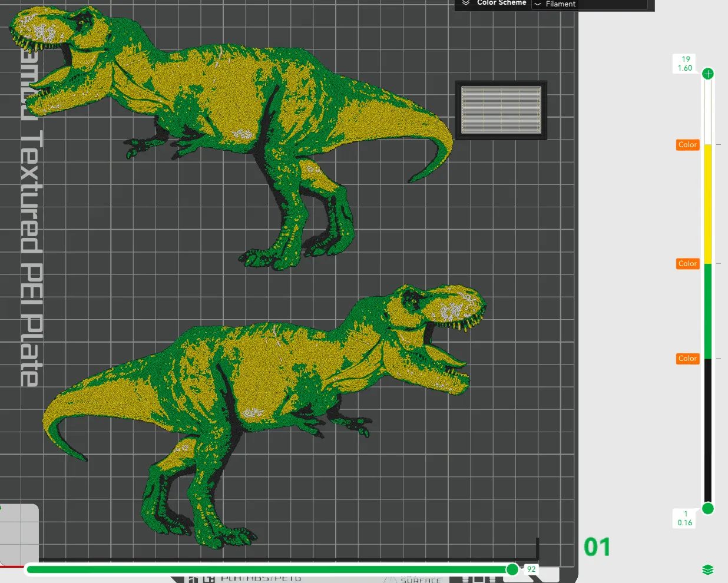Click the green segment of layer slider

[x=708, y=311]
